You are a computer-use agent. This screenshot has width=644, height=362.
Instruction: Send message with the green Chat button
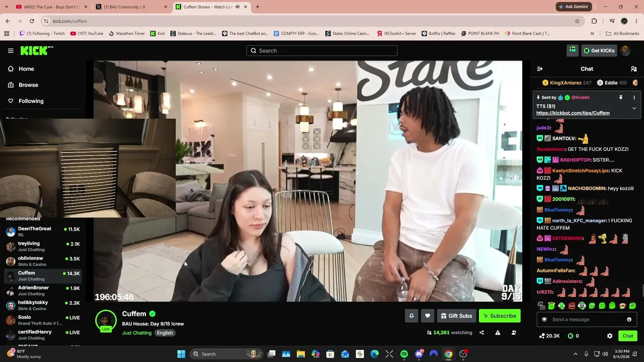628,336
